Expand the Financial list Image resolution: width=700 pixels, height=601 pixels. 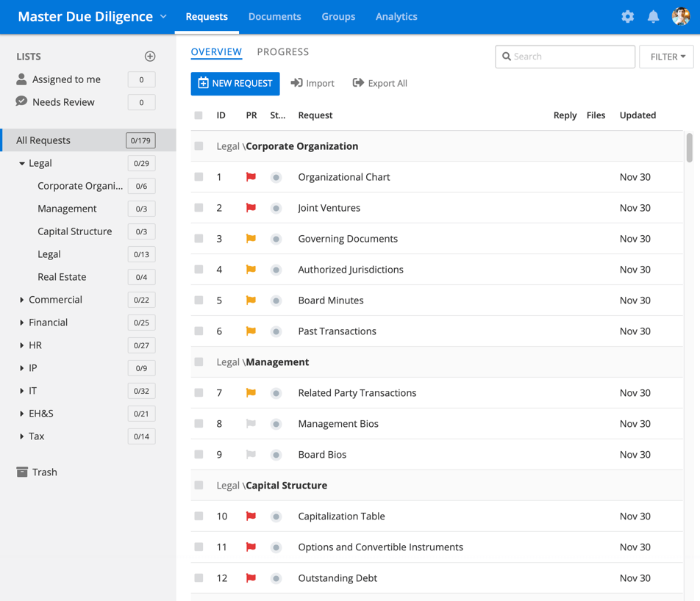[x=21, y=323]
